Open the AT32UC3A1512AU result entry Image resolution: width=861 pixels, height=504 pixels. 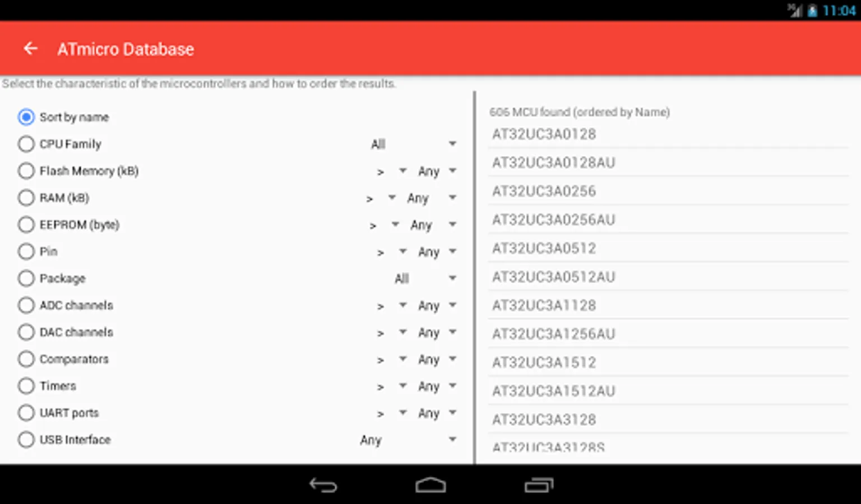point(668,391)
